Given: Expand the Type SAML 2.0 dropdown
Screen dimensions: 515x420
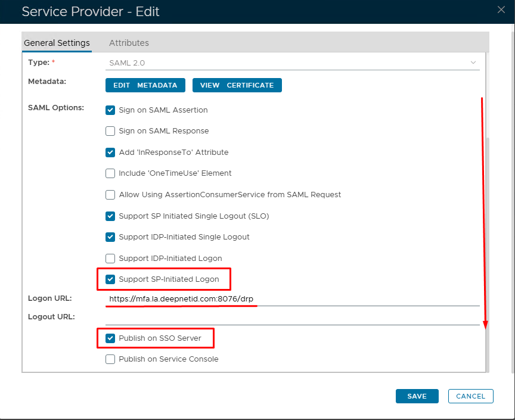Looking at the screenshot, I should click(x=293, y=63).
